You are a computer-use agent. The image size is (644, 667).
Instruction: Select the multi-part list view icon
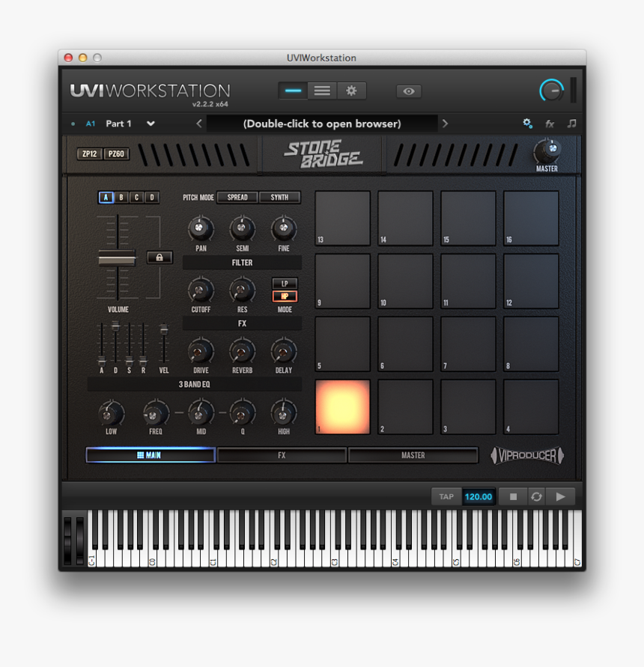[321, 91]
